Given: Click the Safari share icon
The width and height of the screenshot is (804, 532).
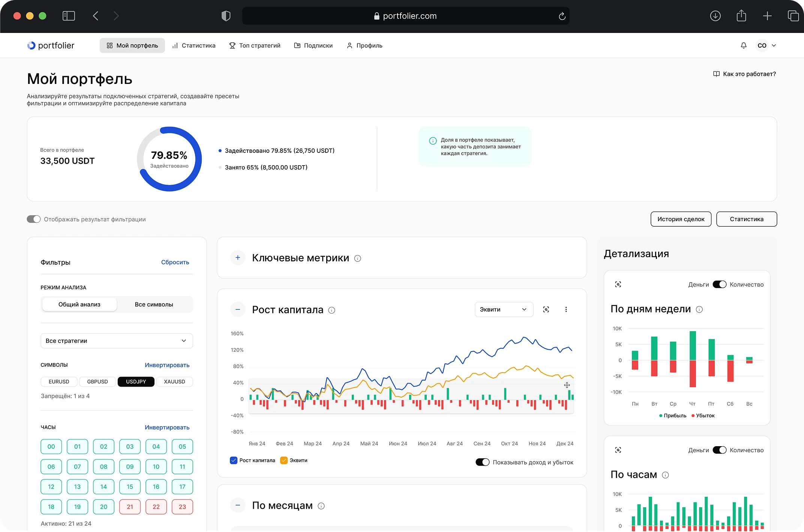Looking at the screenshot, I should [x=741, y=15].
